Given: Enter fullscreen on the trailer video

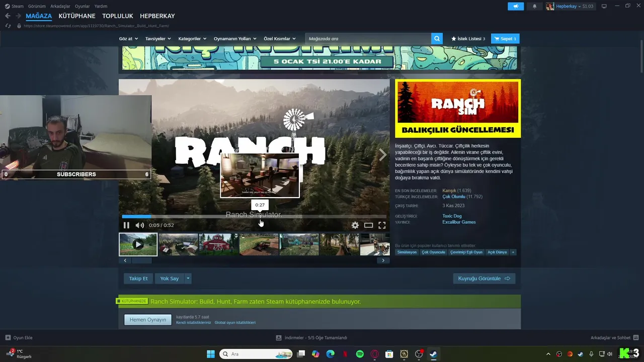Looking at the screenshot, I should 382,225.
